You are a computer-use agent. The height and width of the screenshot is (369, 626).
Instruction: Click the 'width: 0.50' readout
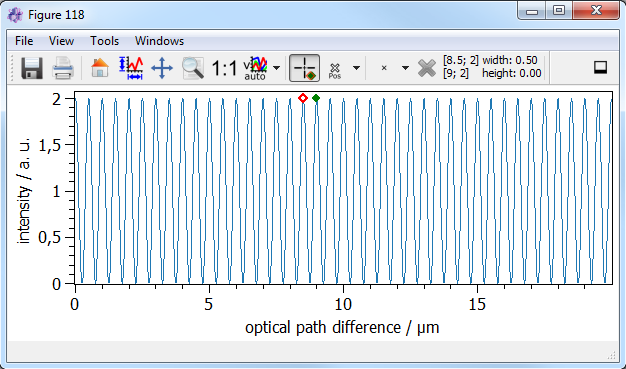(510, 60)
